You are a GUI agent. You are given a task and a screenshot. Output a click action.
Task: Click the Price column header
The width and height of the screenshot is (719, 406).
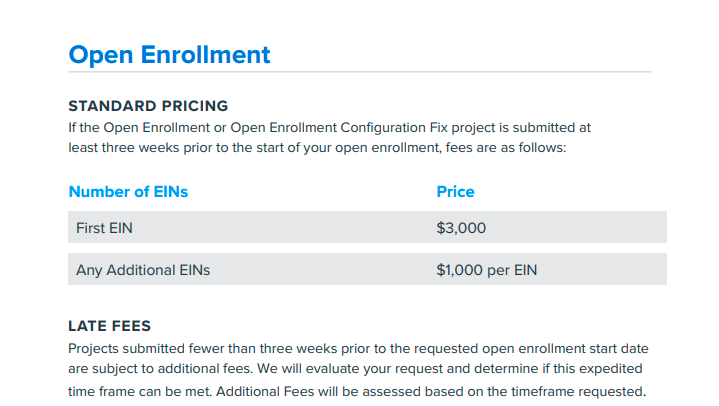pos(455,191)
